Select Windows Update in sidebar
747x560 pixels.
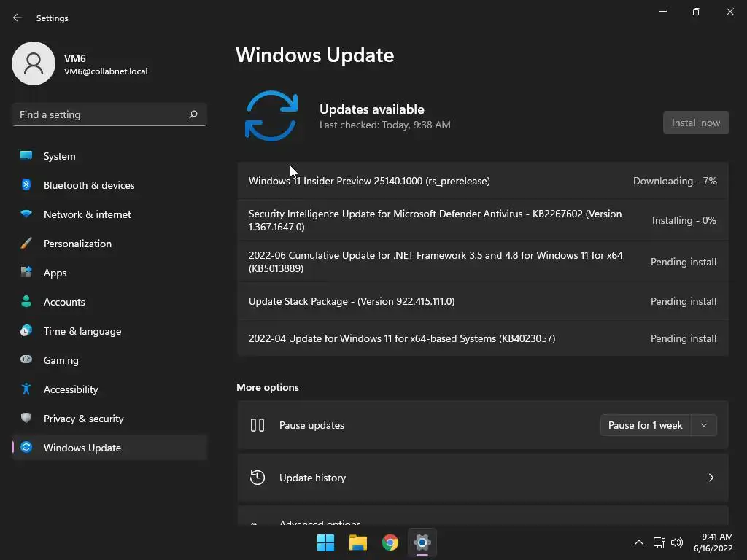tap(109, 448)
